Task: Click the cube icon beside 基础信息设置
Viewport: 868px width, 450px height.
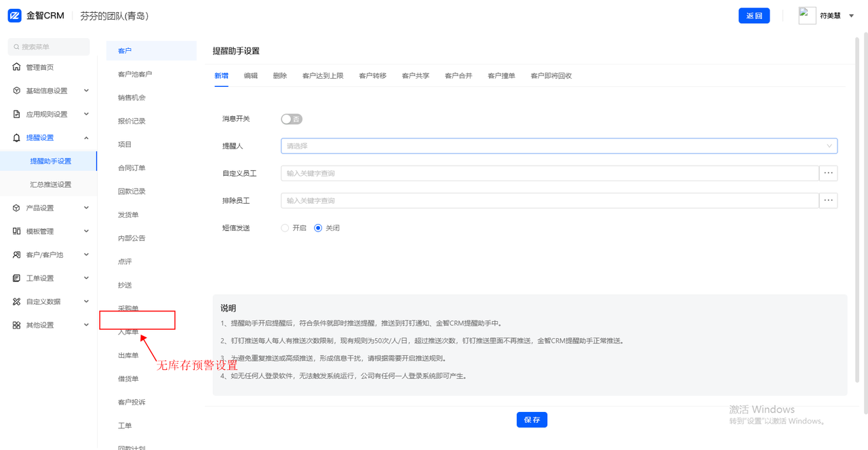Action: tap(17, 91)
